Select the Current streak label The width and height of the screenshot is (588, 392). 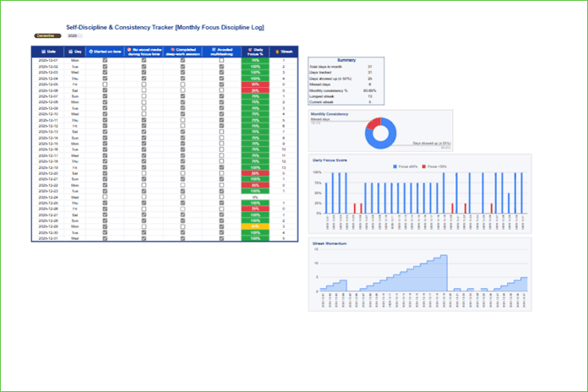(321, 102)
